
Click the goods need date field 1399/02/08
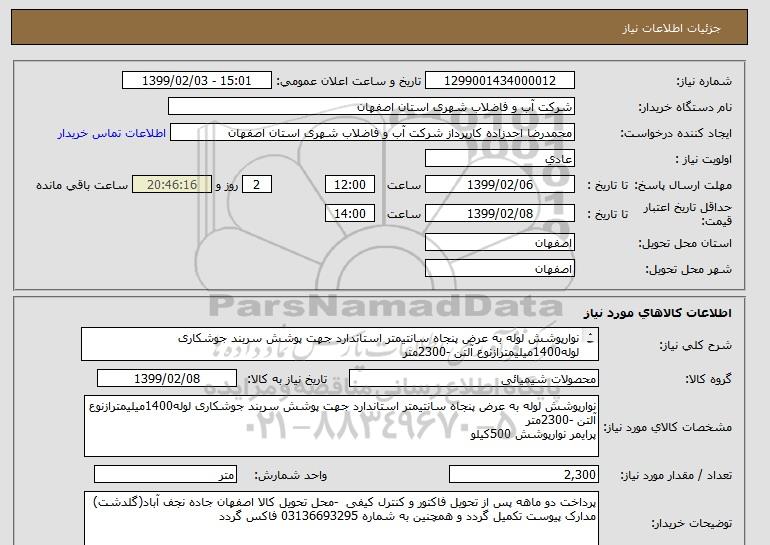[167, 379]
